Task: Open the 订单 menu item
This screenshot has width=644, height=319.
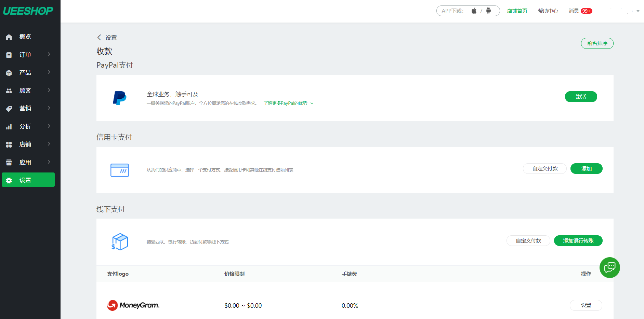Action: tap(28, 55)
